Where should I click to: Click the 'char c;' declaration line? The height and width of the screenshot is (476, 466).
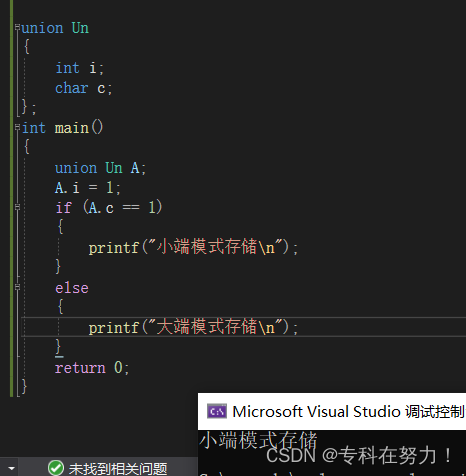coord(84,88)
